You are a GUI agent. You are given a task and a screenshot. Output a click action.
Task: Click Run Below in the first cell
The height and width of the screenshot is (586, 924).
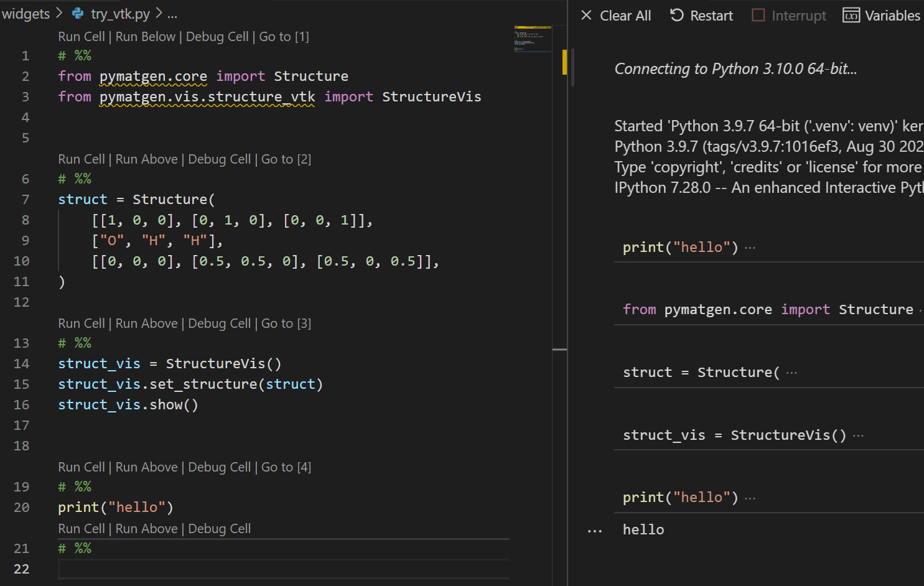click(x=145, y=36)
